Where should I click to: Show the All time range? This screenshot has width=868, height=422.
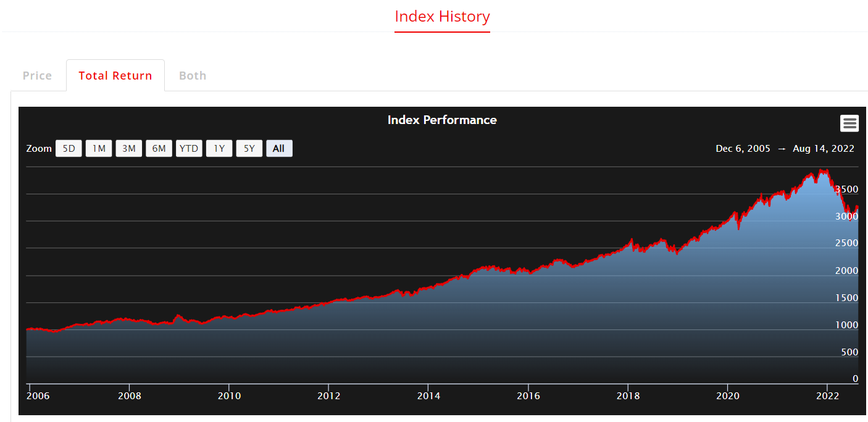click(x=279, y=149)
